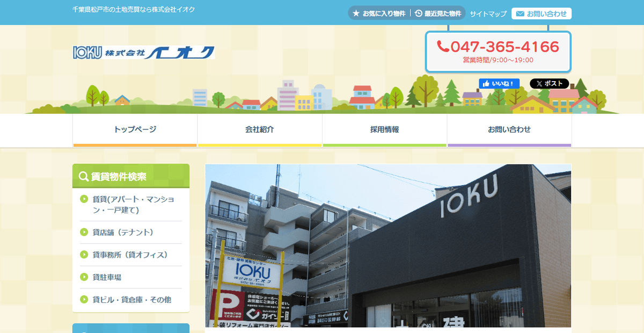Open the トップページ navigation tab
The height and width of the screenshot is (333, 644).
135,129
